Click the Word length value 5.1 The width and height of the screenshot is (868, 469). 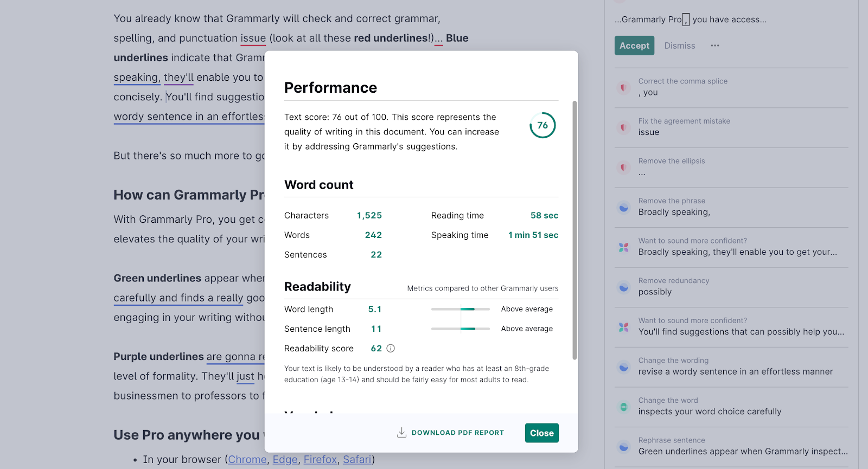pos(375,309)
